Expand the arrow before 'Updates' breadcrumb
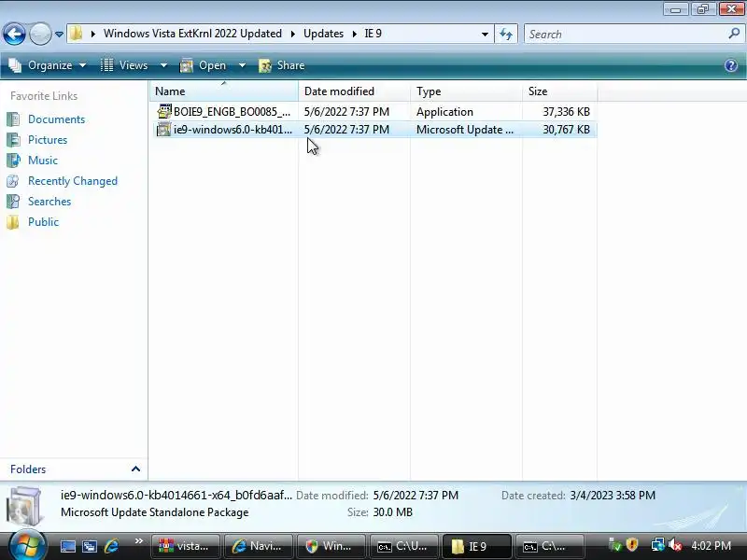This screenshot has width=747, height=560. click(293, 34)
